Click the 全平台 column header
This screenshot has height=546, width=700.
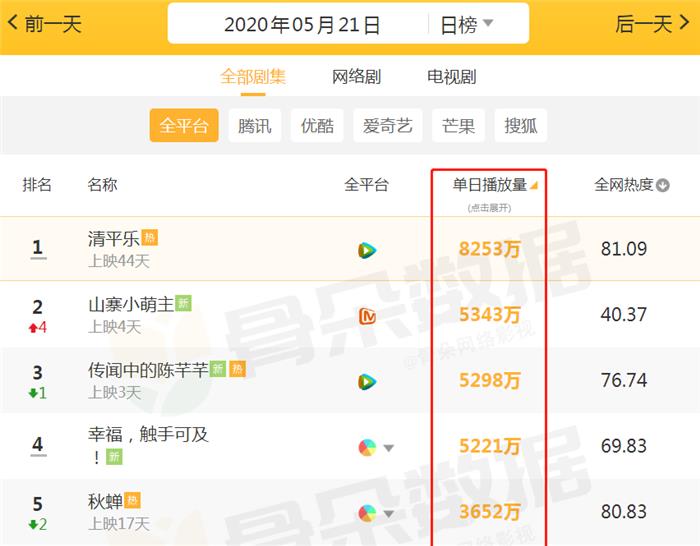(x=366, y=184)
